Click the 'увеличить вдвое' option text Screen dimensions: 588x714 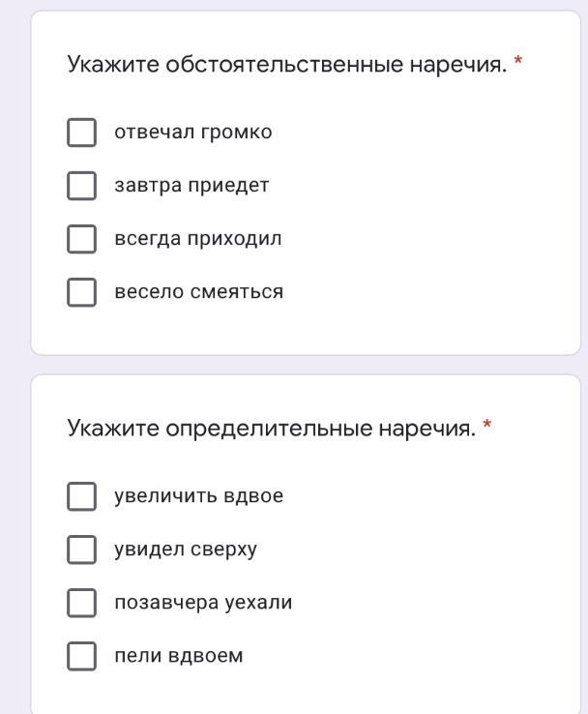(x=198, y=496)
